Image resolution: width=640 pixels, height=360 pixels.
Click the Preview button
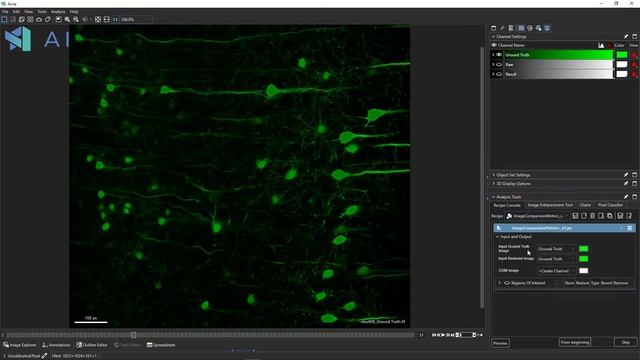[x=500, y=343]
